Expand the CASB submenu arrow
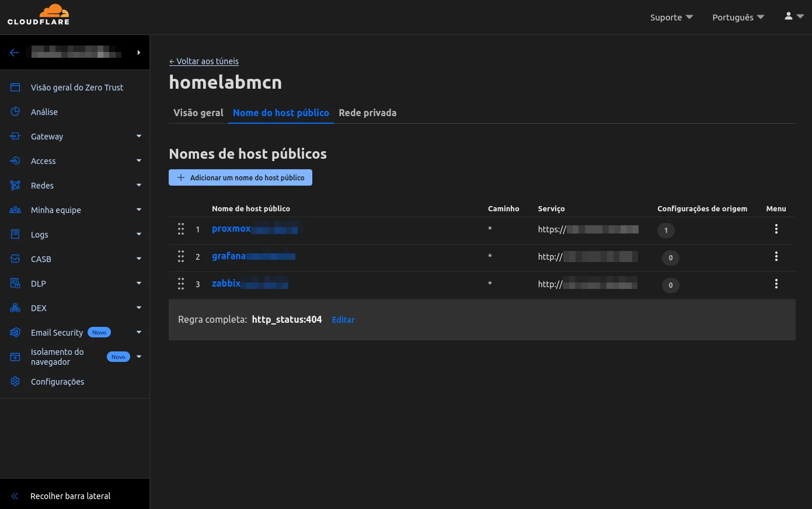This screenshot has width=812, height=509. 139,259
